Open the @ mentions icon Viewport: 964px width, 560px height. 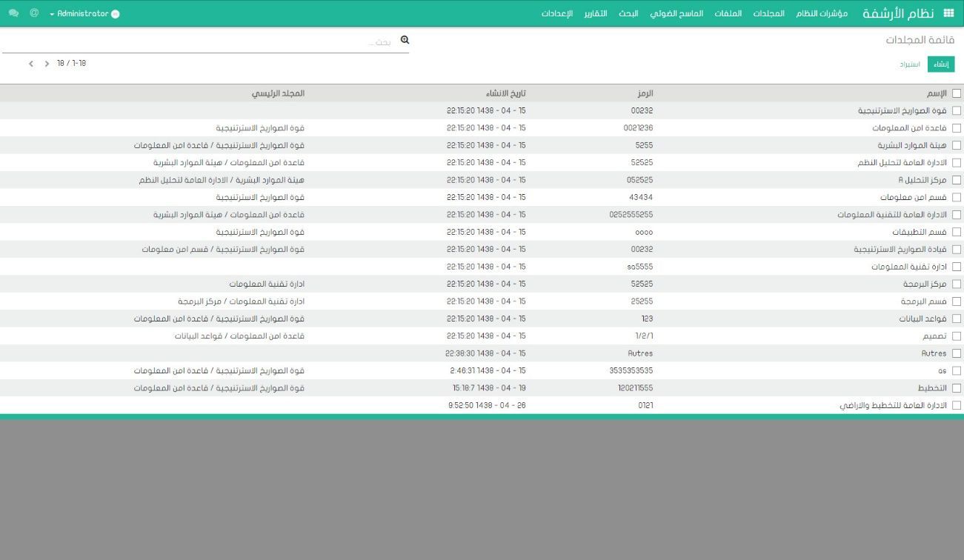pyautogui.click(x=34, y=13)
